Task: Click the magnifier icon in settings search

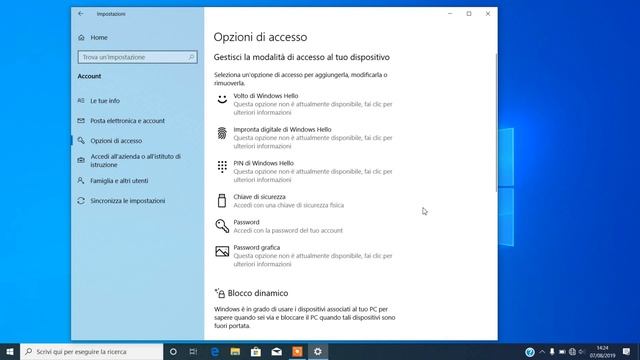Action: (x=191, y=57)
